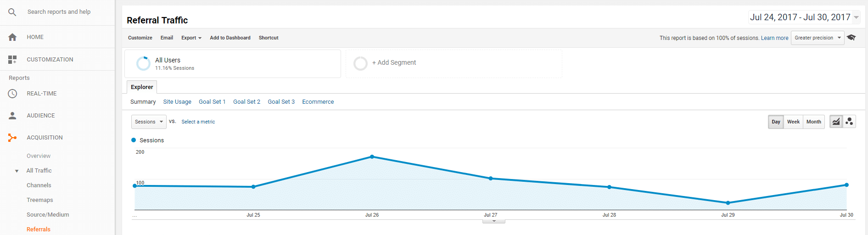Open the date range picker
This screenshot has height=235, width=868.
coord(804,17)
